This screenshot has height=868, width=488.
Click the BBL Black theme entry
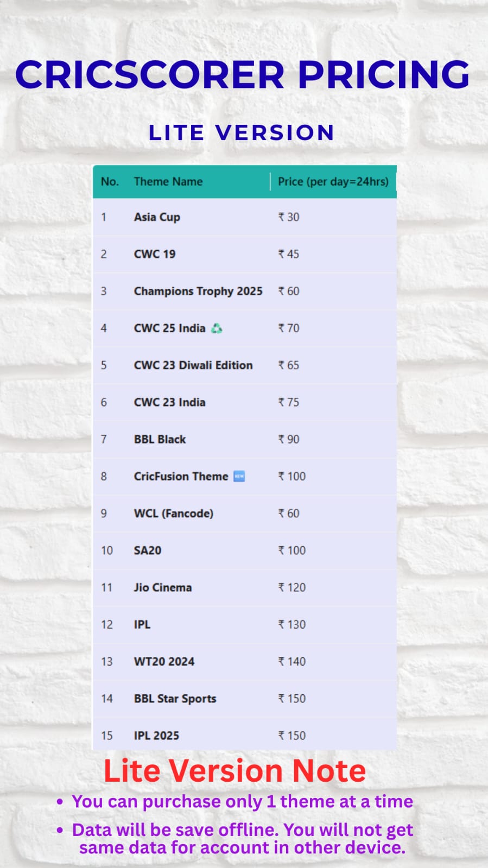click(160, 440)
